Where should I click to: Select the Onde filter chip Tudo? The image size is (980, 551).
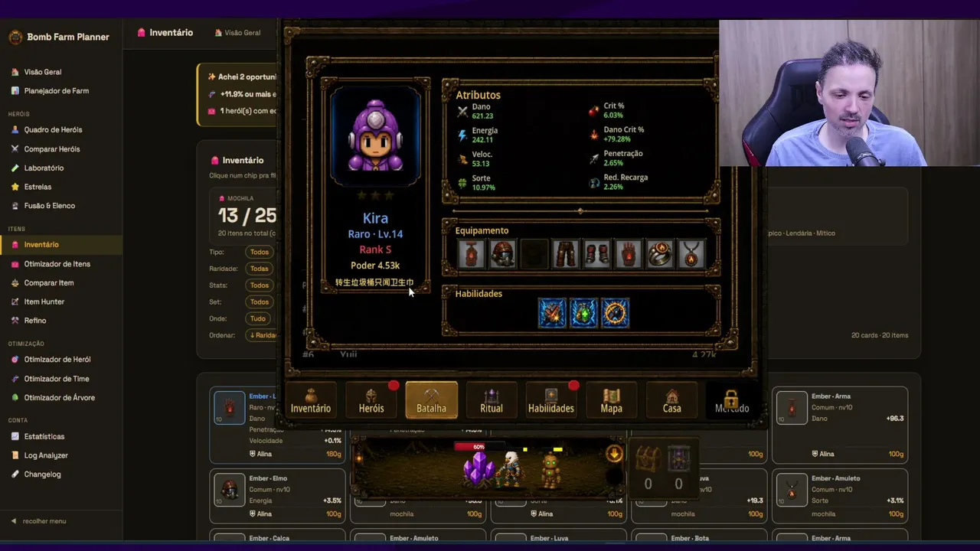coord(258,318)
